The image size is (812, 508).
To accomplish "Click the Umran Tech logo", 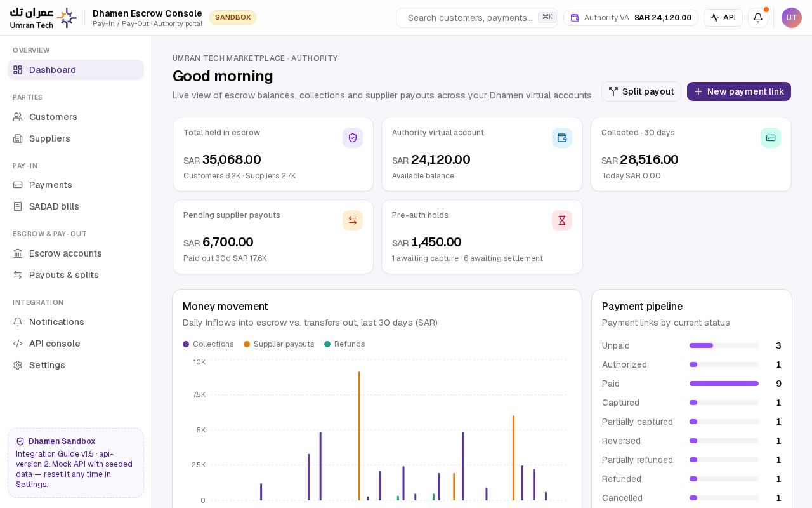I will pyautogui.click(x=43, y=18).
